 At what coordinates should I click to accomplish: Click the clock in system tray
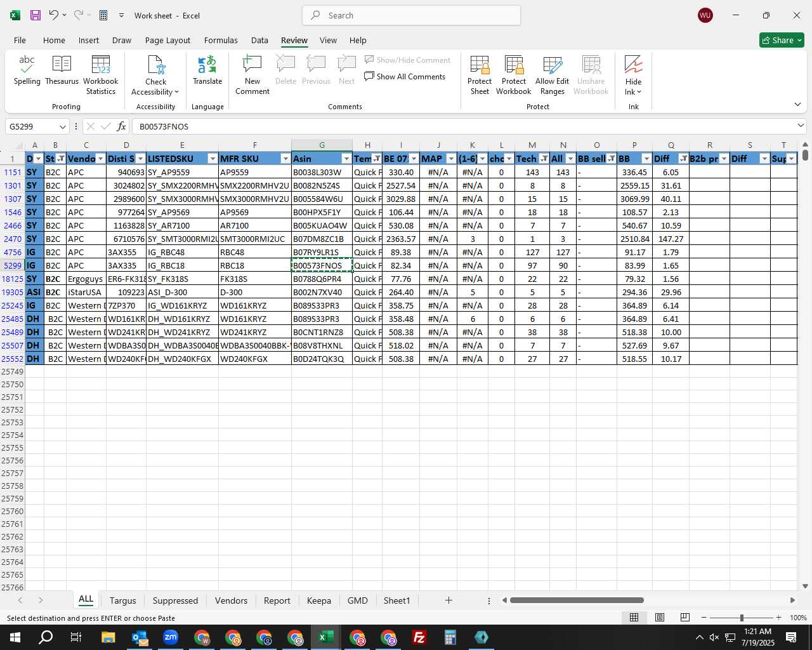coord(757,637)
